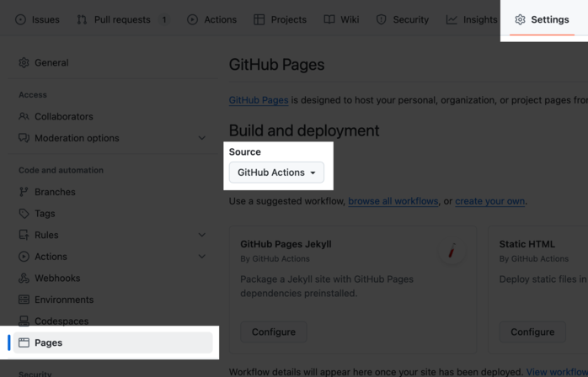Click the pull requests counter badge

[x=164, y=19]
